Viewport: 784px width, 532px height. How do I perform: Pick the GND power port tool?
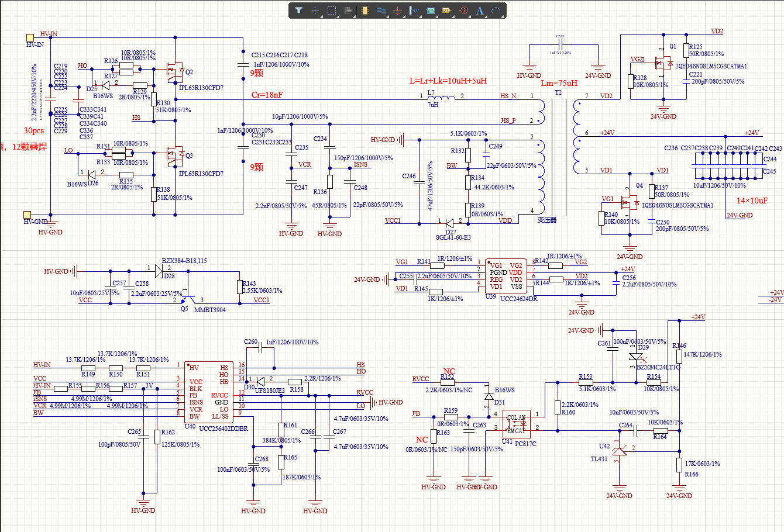point(398,11)
